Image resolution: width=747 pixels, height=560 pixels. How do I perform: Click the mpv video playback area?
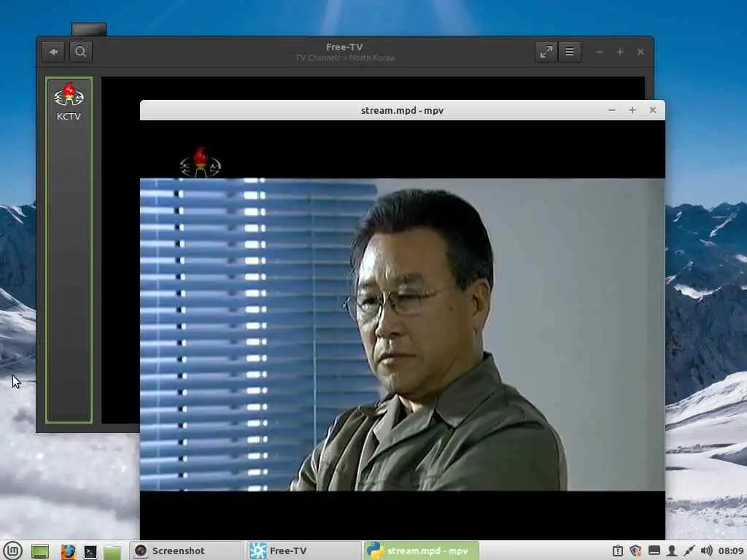pos(402,330)
